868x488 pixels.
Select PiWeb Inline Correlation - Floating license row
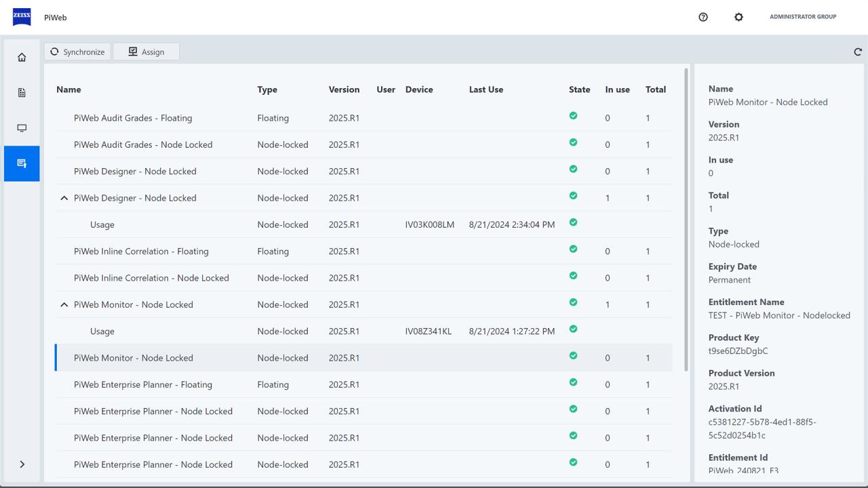click(x=141, y=251)
